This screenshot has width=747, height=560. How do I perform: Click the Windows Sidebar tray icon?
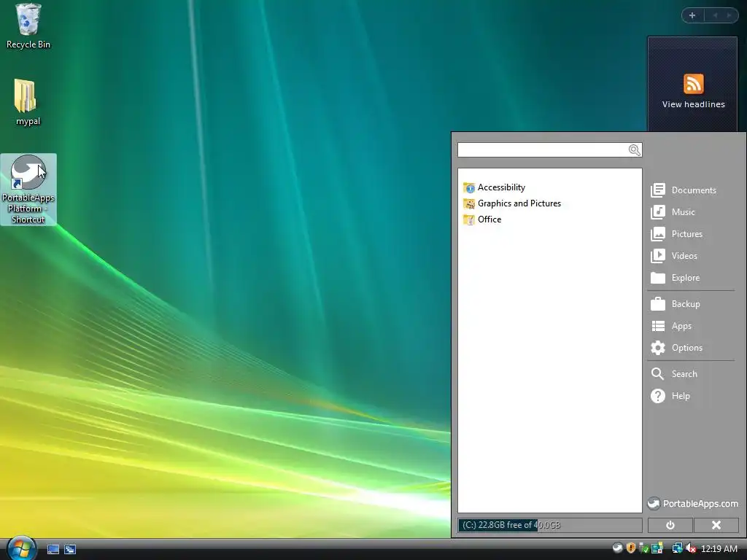[657, 548]
